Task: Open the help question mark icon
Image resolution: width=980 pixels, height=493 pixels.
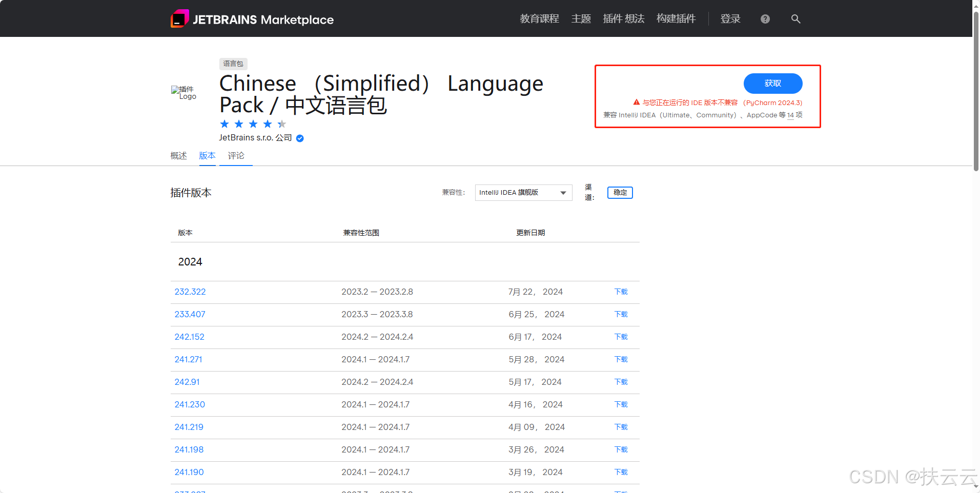Action: click(765, 19)
